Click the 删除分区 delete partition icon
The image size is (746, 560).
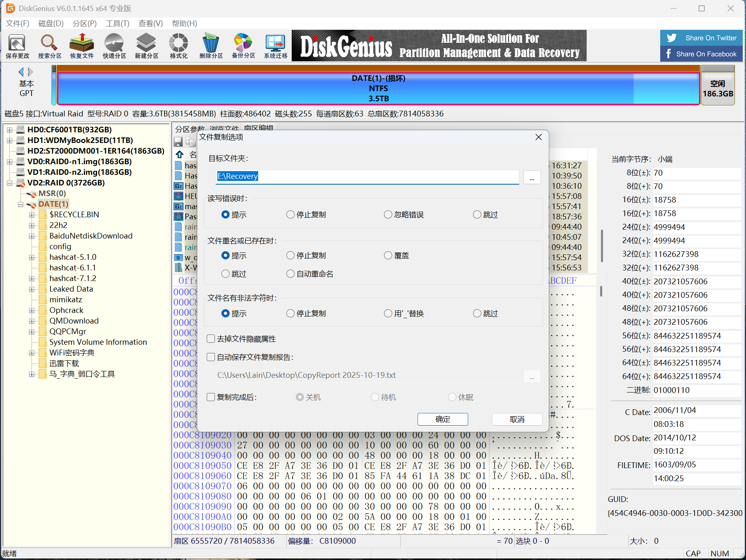pos(211,46)
